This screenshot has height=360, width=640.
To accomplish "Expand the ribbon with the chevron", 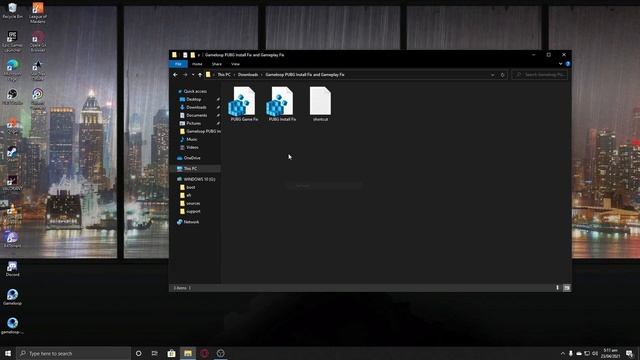I will [x=560, y=64].
